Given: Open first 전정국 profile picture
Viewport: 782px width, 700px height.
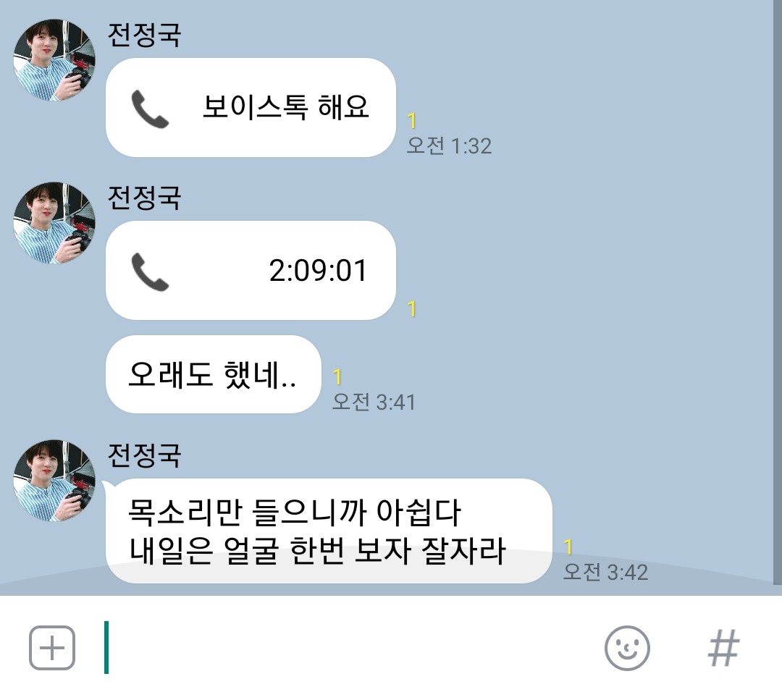Looking at the screenshot, I should tap(54, 60).
